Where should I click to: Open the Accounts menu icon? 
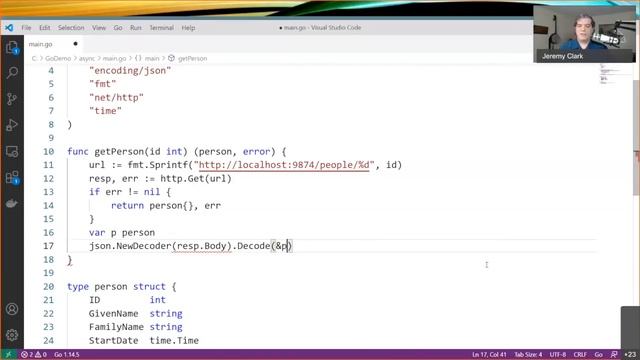[x=12, y=309]
